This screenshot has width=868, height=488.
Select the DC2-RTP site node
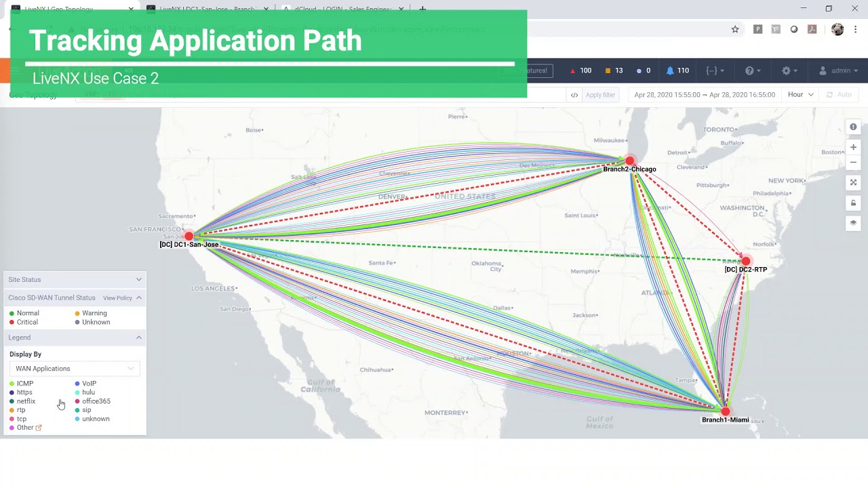click(x=746, y=261)
